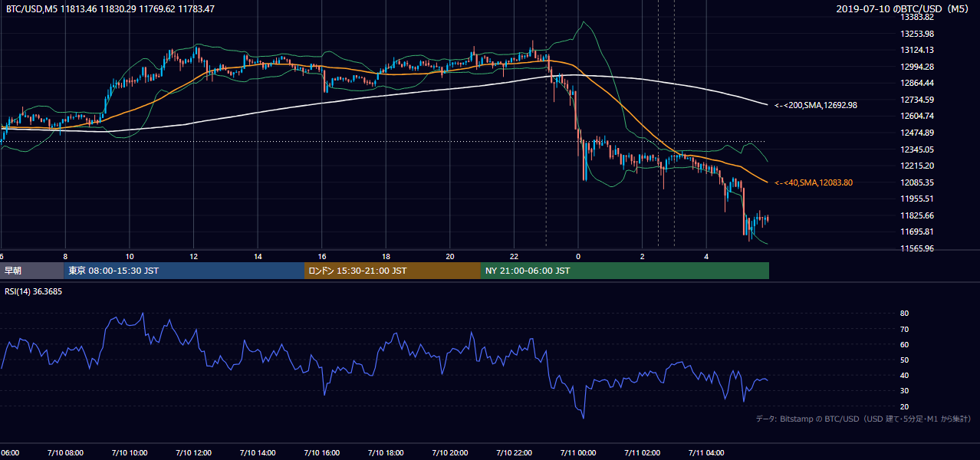Click date axis label 7/10 14:00

(258, 453)
